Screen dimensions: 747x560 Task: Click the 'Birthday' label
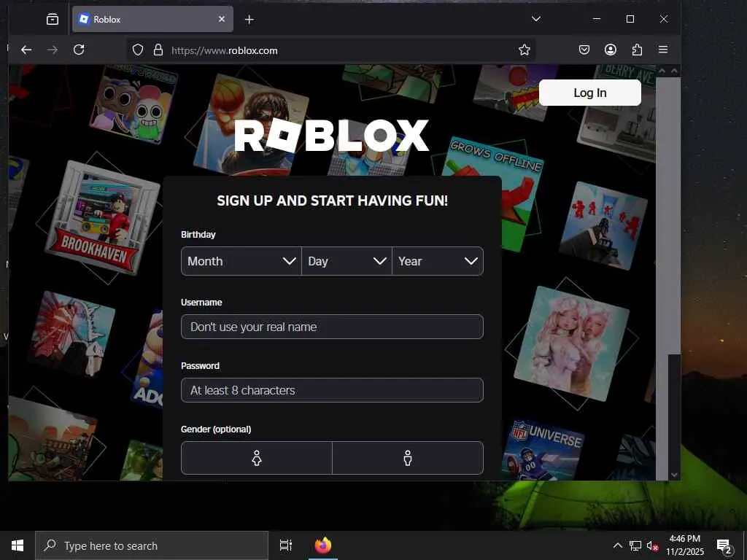point(198,234)
